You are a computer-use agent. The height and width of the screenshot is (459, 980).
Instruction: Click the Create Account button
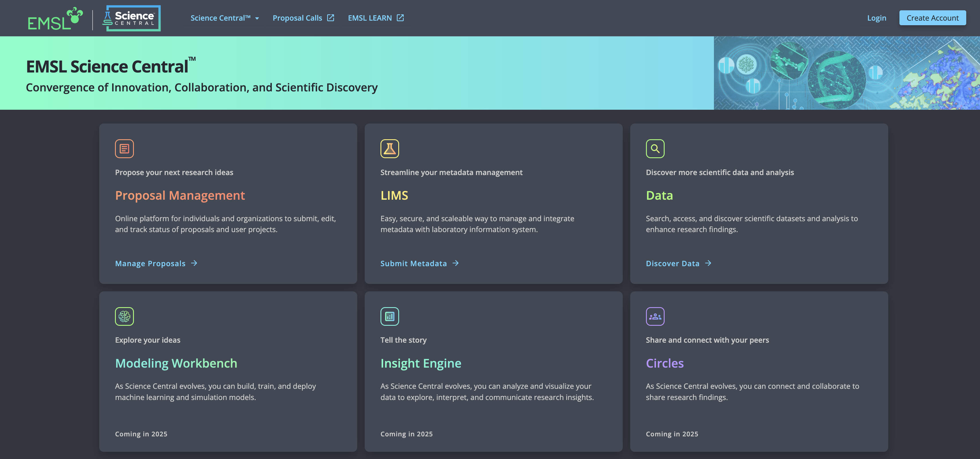pos(932,18)
